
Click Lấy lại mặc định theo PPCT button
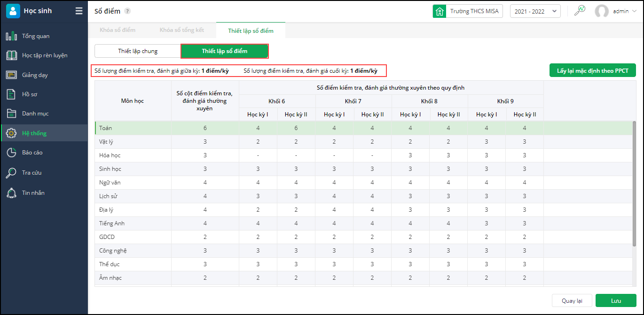coord(592,71)
